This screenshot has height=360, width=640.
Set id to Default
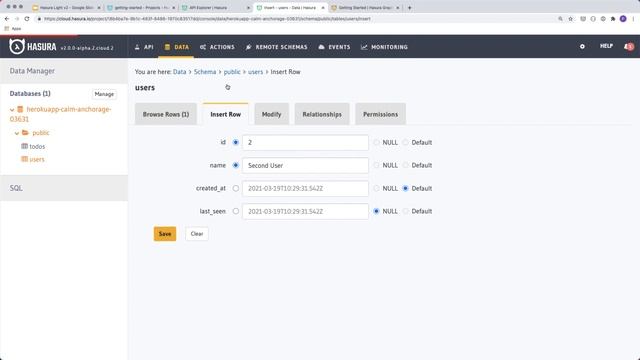click(405, 142)
